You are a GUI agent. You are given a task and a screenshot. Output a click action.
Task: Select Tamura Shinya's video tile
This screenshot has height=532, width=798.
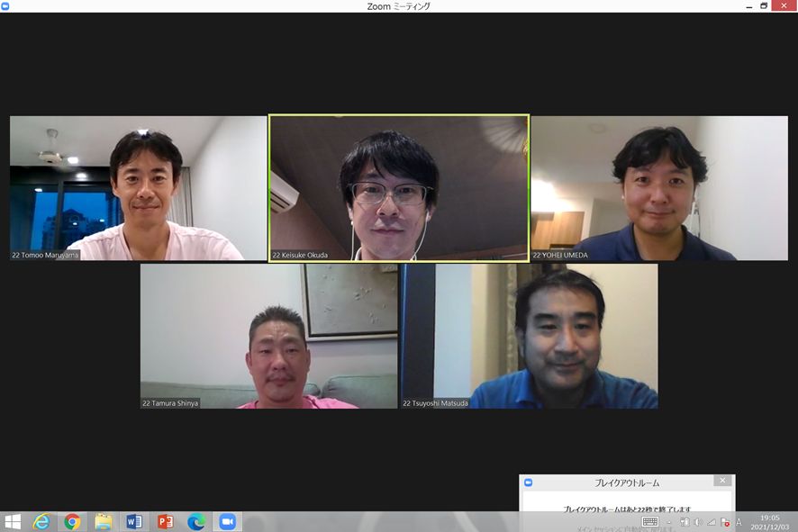pos(268,336)
